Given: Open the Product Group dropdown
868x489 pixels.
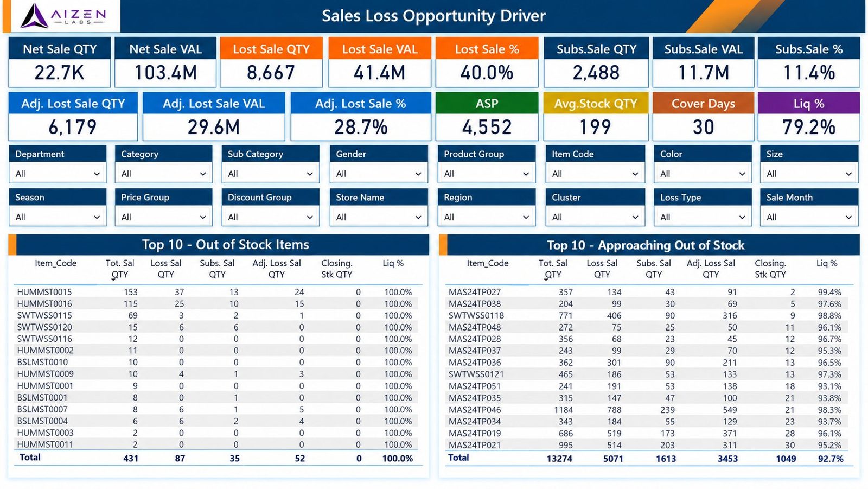Looking at the screenshot, I should [487, 174].
